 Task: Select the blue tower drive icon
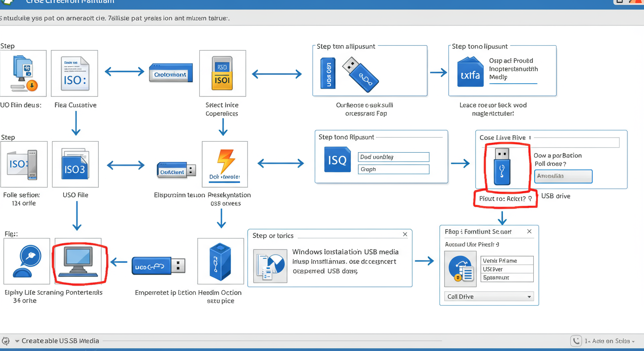click(x=220, y=261)
